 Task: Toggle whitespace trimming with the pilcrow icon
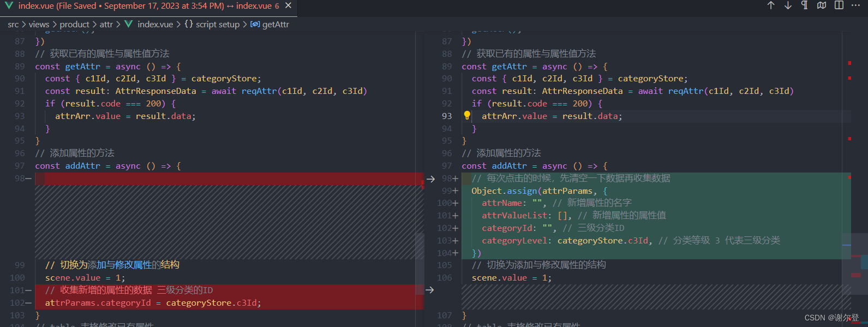point(804,5)
